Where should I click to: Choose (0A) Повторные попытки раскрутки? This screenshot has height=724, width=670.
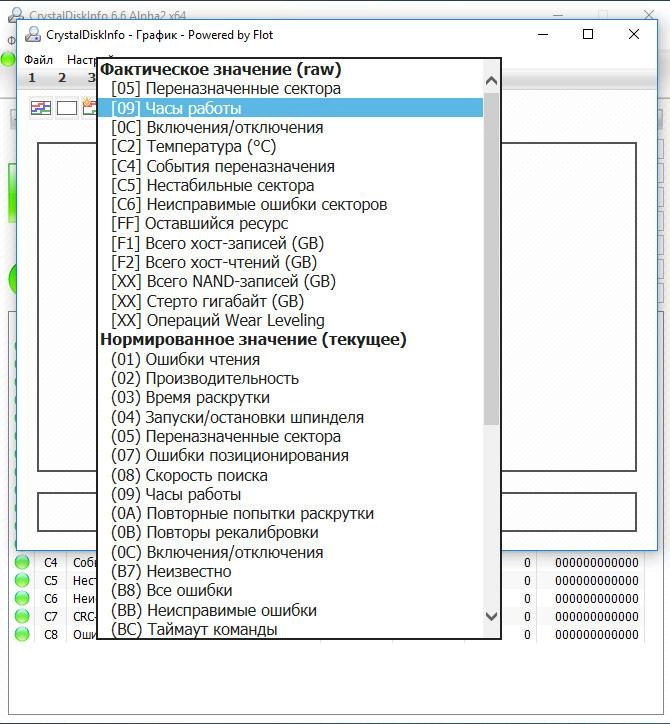290,513
